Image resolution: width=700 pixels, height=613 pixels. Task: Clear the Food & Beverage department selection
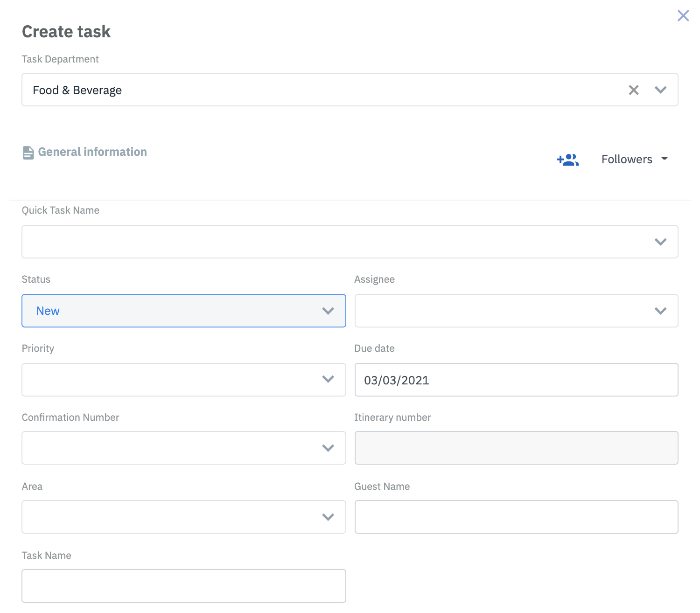click(x=633, y=90)
